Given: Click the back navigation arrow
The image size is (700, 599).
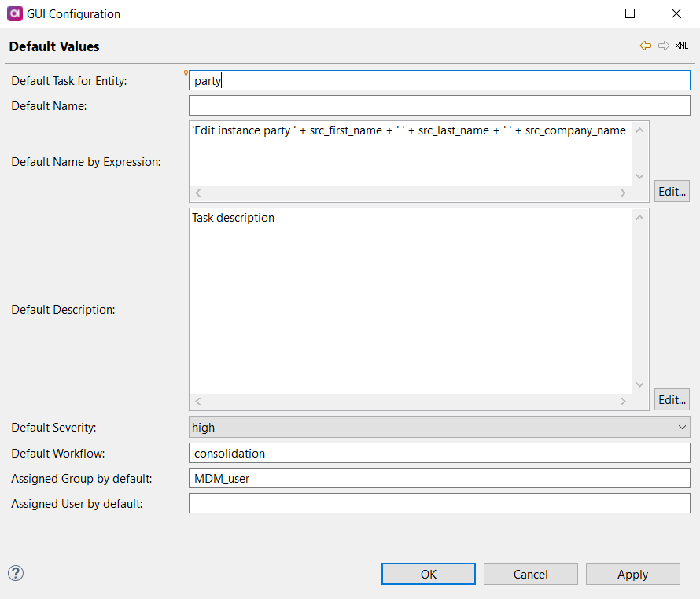Looking at the screenshot, I should click(646, 46).
